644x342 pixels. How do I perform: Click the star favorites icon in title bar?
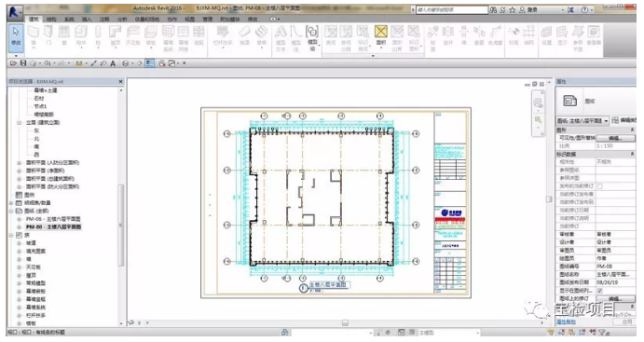[513, 10]
